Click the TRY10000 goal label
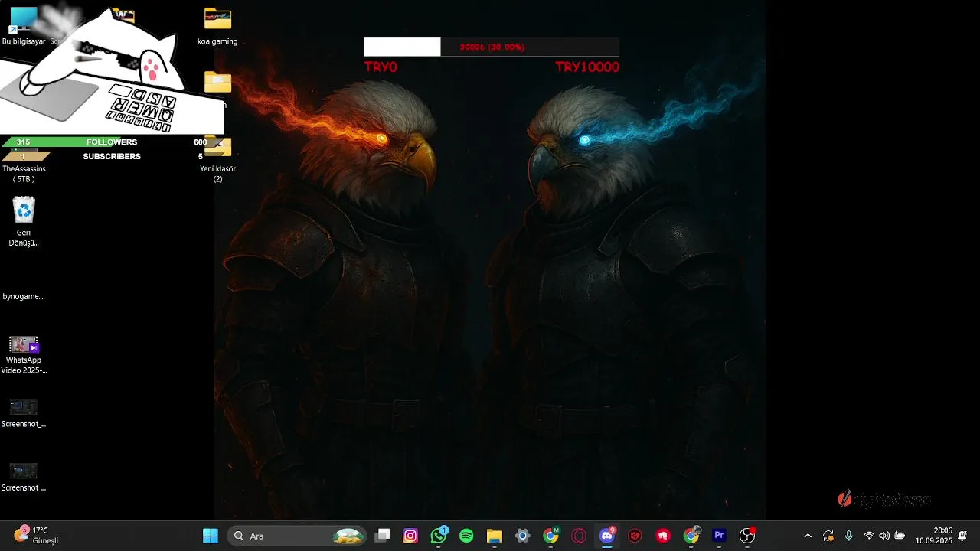Image resolution: width=980 pixels, height=551 pixels. click(587, 67)
